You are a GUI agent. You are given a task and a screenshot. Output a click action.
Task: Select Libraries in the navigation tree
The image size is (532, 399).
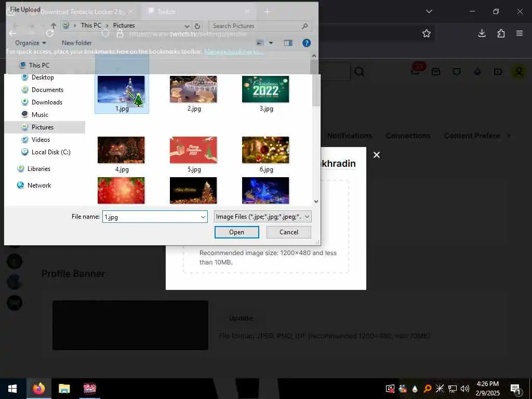click(38, 169)
